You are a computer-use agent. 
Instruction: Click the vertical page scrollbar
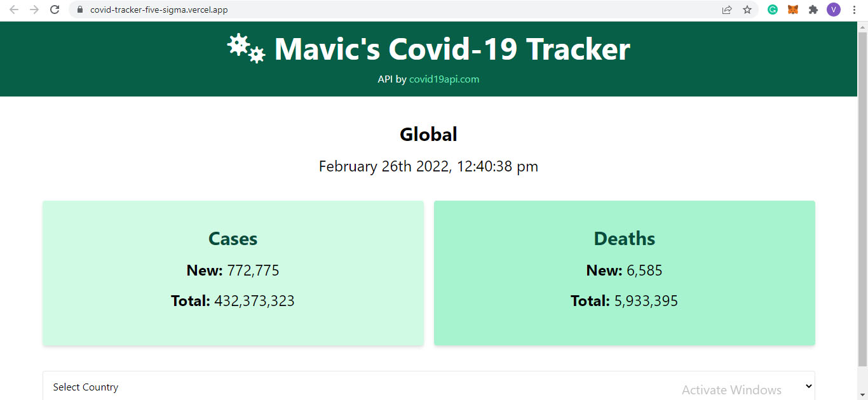[x=862, y=197]
